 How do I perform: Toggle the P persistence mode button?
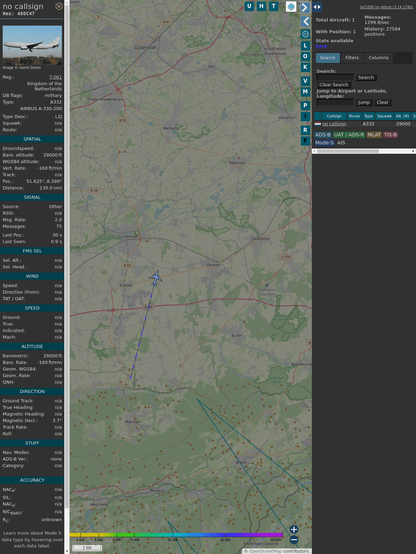pyautogui.click(x=305, y=105)
